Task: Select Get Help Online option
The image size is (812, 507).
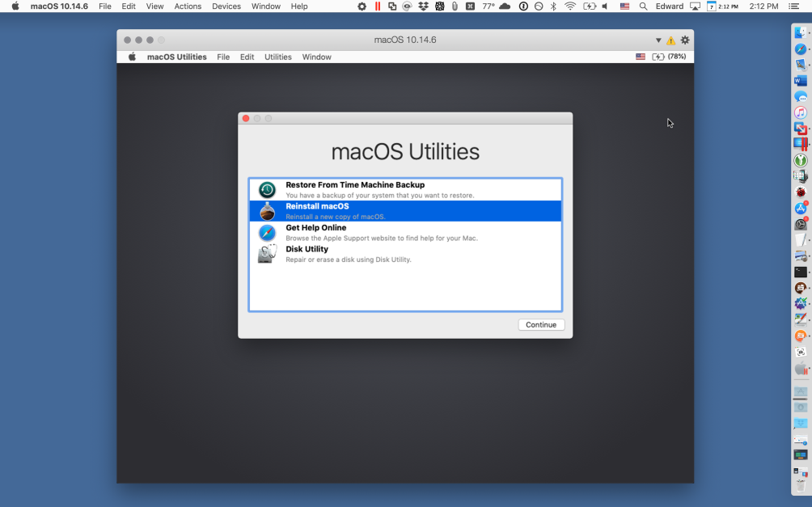Action: click(405, 233)
